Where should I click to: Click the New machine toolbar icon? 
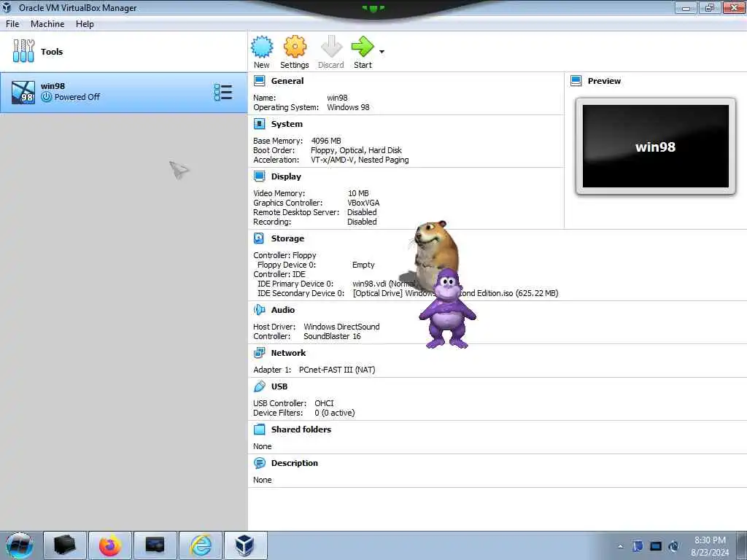click(x=262, y=47)
